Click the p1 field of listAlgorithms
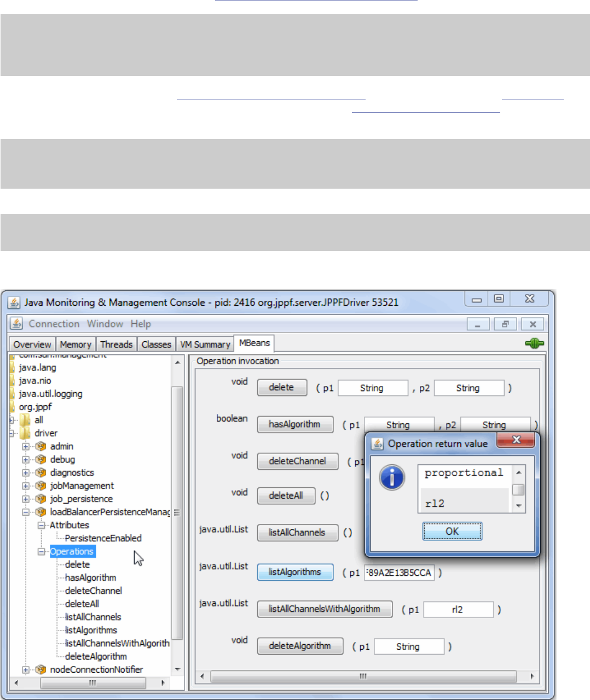Screen dimensions: 590x700 point(399,573)
